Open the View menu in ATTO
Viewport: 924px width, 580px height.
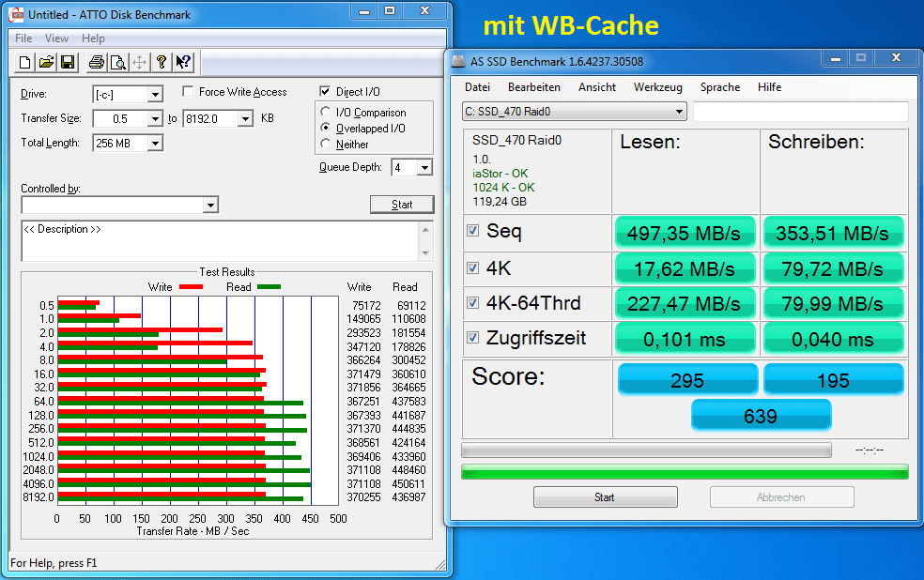point(56,38)
